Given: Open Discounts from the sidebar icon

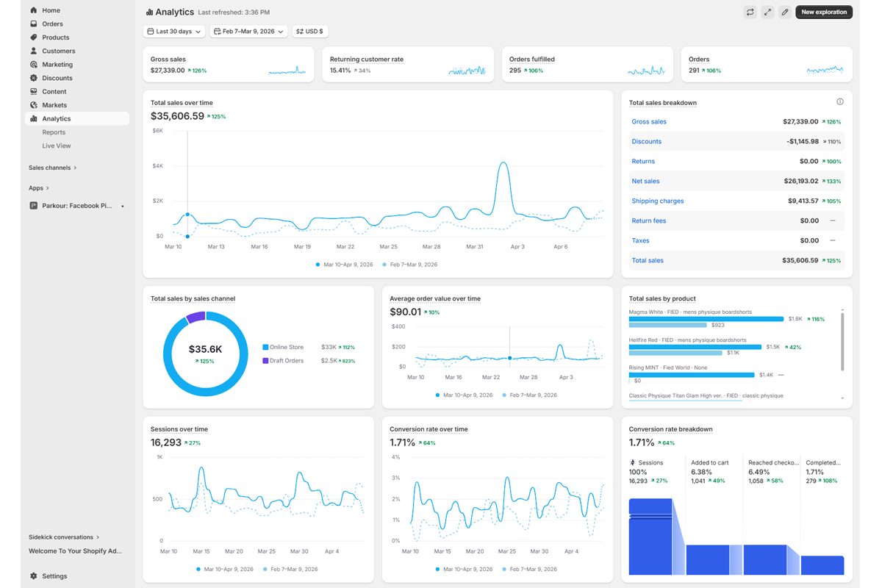Looking at the screenshot, I should pyautogui.click(x=34, y=78).
